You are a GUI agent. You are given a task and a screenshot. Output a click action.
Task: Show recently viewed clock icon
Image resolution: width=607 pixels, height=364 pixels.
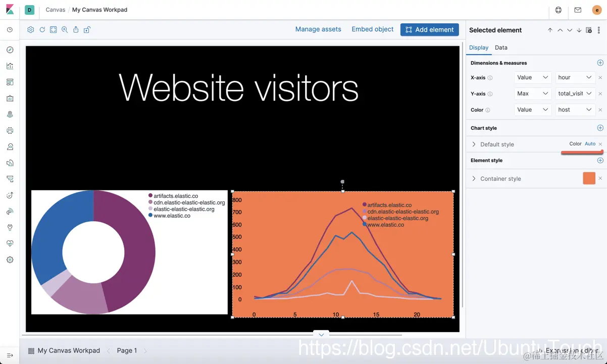point(10,30)
